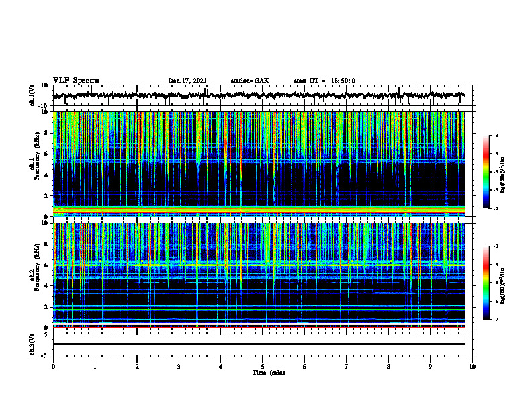Select the "Dec. 17, 2021" date text
Viewport: 532px width, 411px height.
point(187,81)
